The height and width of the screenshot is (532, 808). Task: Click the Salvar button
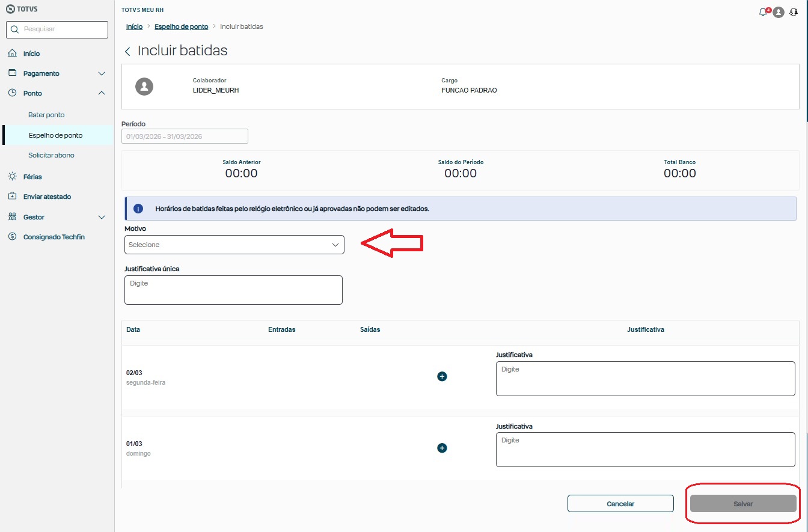(743, 504)
